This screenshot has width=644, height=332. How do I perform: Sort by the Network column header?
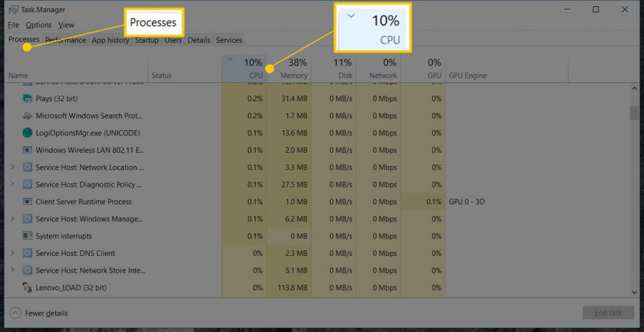(378, 69)
